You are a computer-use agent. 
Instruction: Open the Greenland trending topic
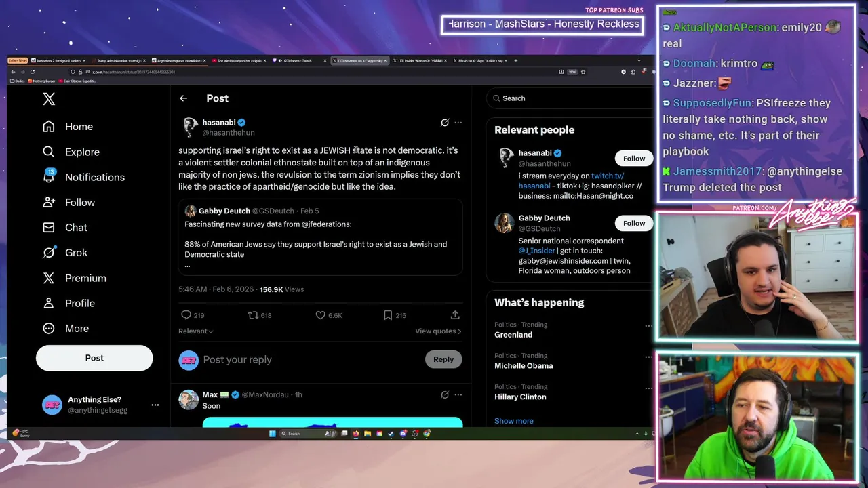coord(513,335)
